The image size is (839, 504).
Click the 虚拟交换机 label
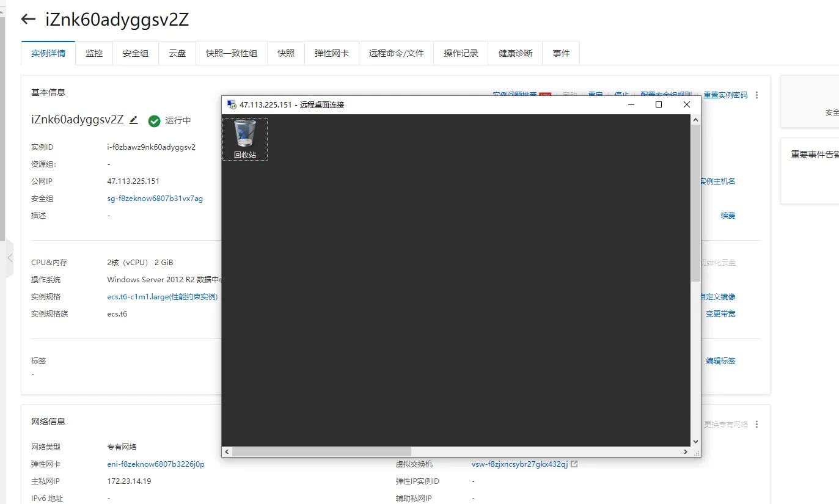pyautogui.click(x=414, y=464)
